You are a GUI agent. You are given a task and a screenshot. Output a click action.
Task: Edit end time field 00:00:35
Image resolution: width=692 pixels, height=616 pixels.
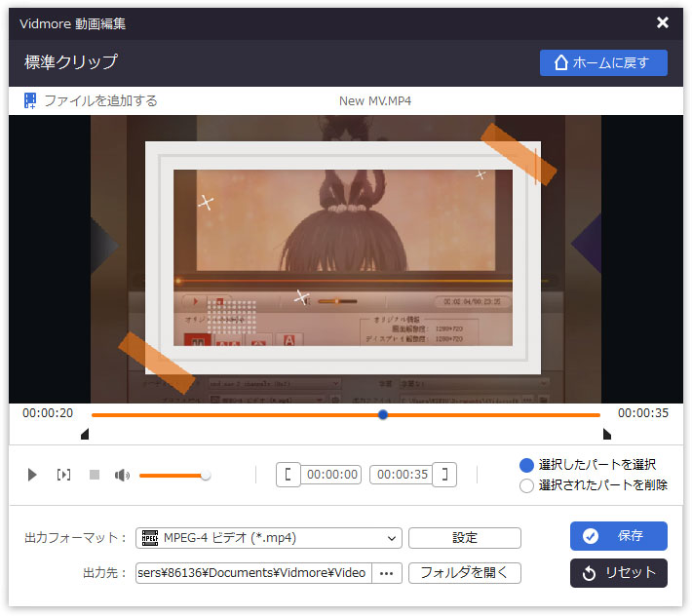point(402,475)
